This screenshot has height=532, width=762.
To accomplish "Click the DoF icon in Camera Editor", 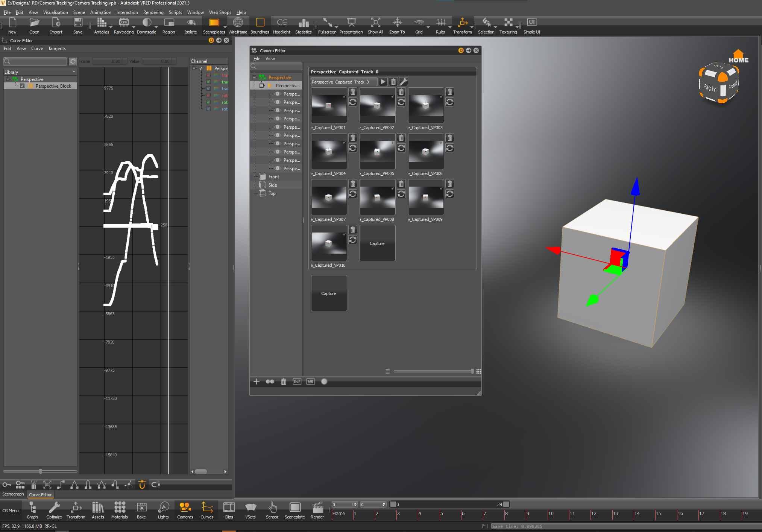I will pos(297,382).
